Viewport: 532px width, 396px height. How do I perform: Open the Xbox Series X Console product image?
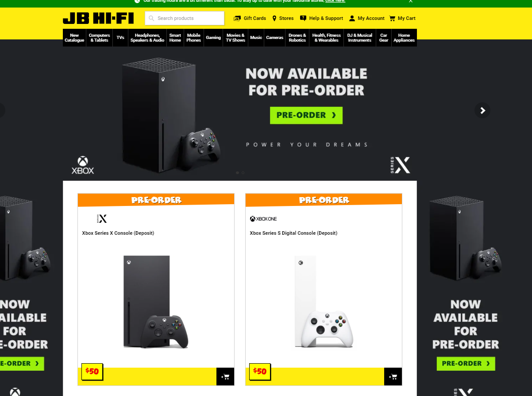156,302
